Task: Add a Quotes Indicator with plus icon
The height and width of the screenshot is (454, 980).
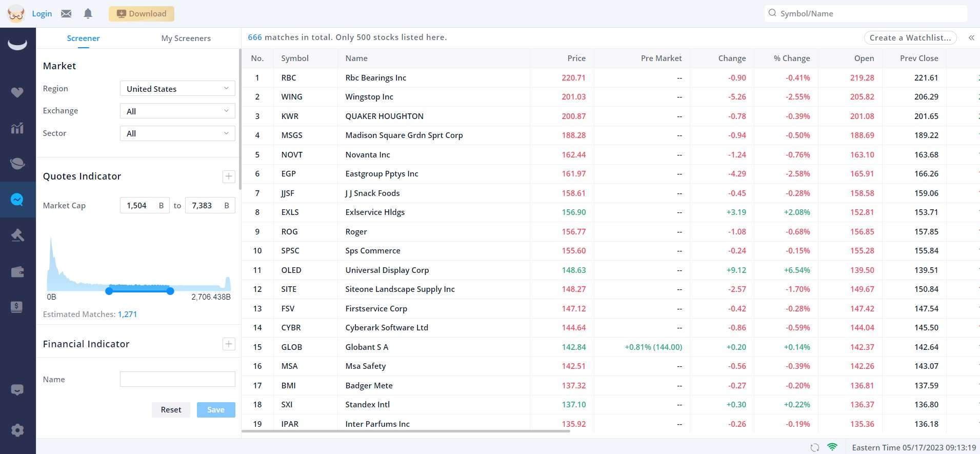Action: point(229,176)
